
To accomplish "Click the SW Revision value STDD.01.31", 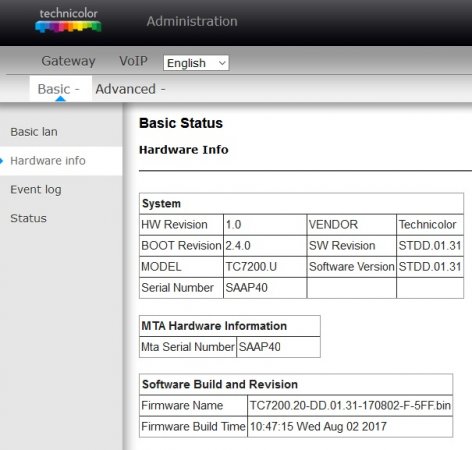I will 430,246.
